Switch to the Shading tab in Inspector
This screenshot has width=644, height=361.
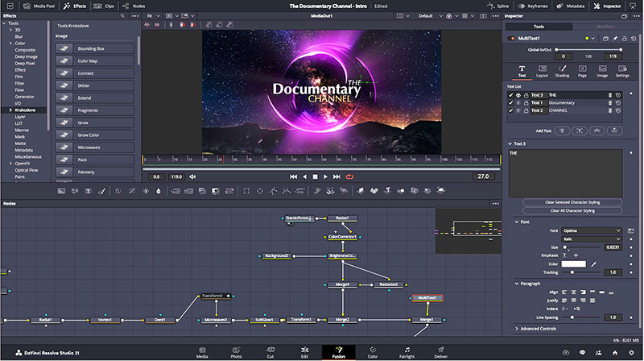(x=562, y=71)
